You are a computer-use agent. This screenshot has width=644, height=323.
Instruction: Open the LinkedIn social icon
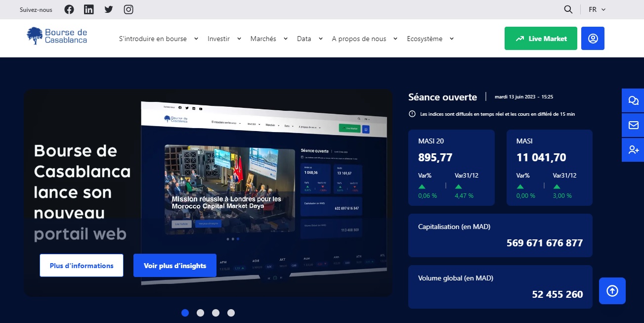89,9
